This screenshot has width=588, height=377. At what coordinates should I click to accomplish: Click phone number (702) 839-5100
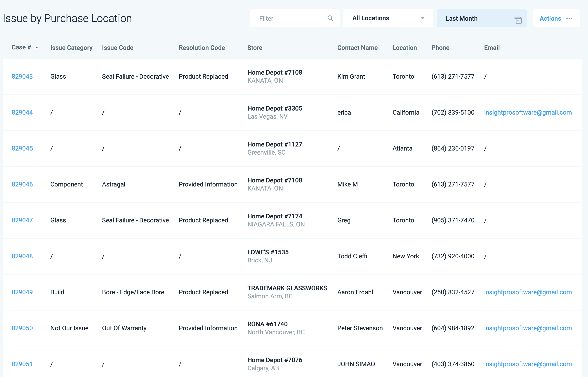453,113
